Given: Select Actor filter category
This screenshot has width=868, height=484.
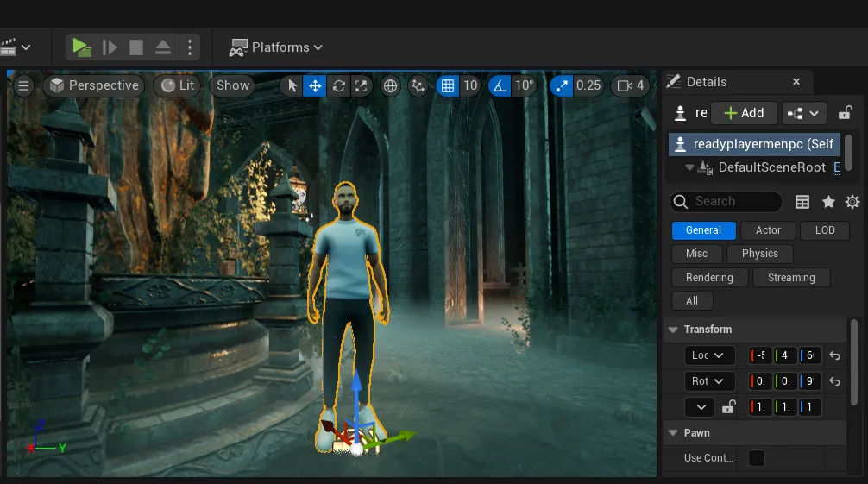Looking at the screenshot, I should coord(769,230).
